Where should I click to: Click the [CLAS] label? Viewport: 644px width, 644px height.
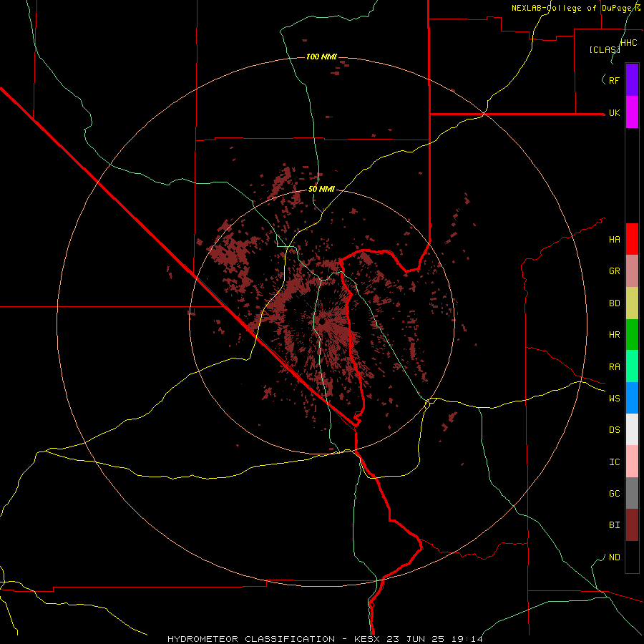point(605,49)
